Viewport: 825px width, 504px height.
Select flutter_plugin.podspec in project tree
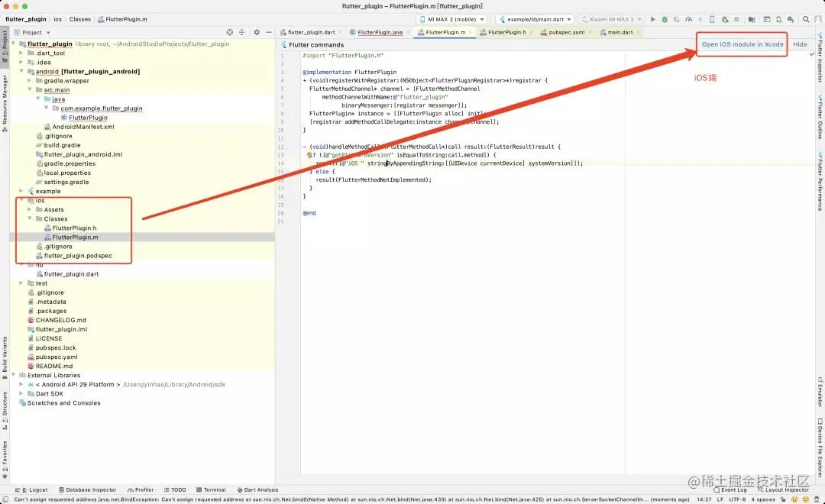click(x=78, y=256)
